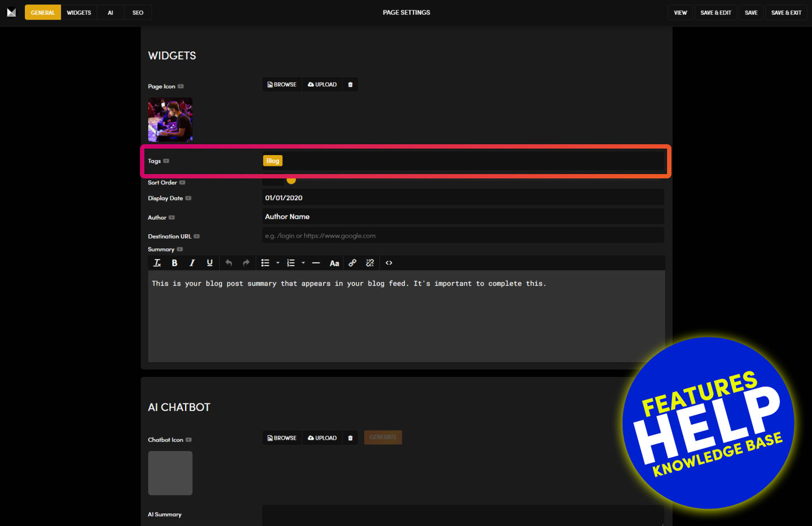The width and height of the screenshot is (812, 526).
Task: Open source code view icon
Action: 389,263
